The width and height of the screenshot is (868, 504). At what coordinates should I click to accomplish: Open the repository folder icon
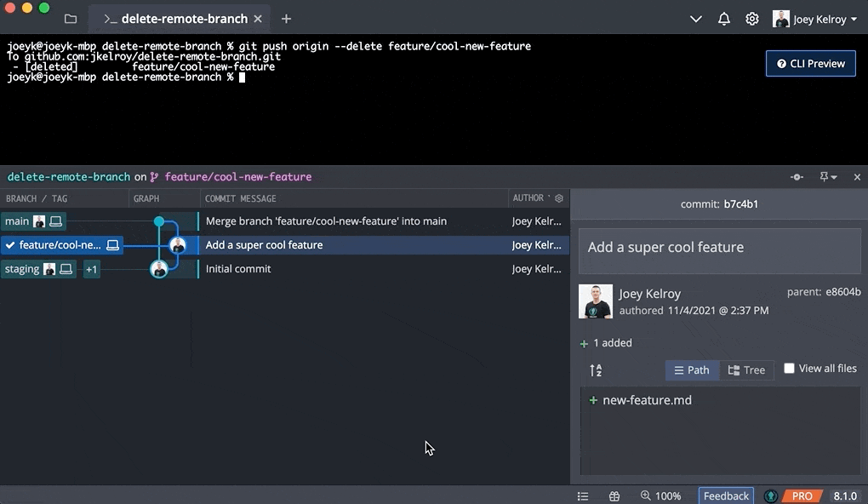(x=71, y=19)
